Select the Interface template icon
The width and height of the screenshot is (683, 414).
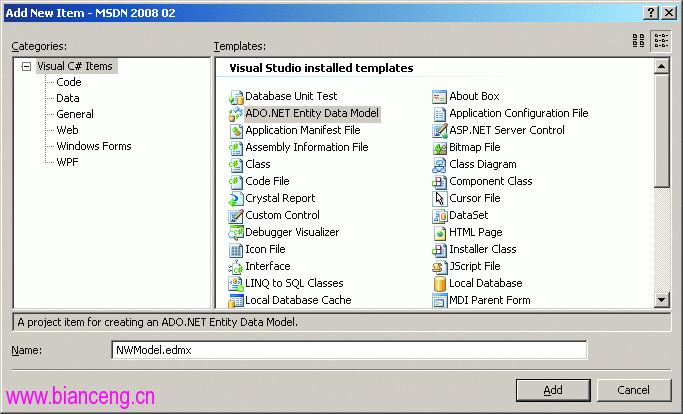click(236, 266)
